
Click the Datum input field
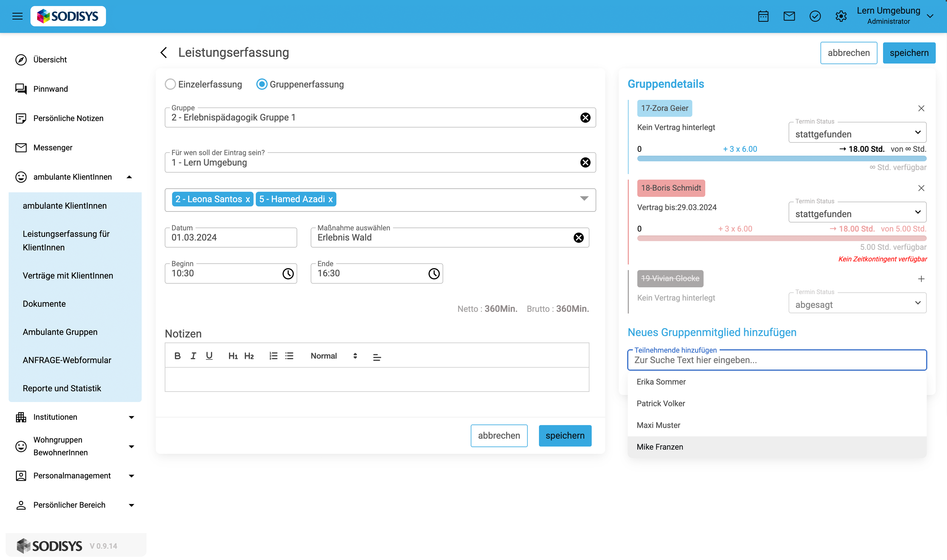(x=231, y=238)
